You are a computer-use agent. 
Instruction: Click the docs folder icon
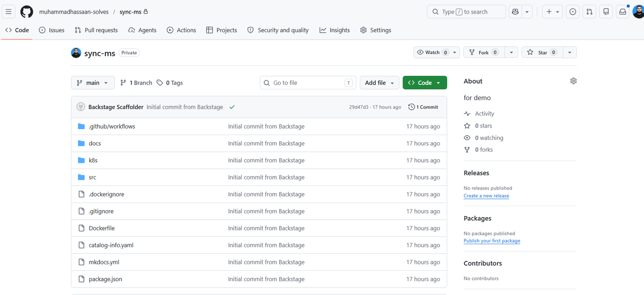click(82, 143)
